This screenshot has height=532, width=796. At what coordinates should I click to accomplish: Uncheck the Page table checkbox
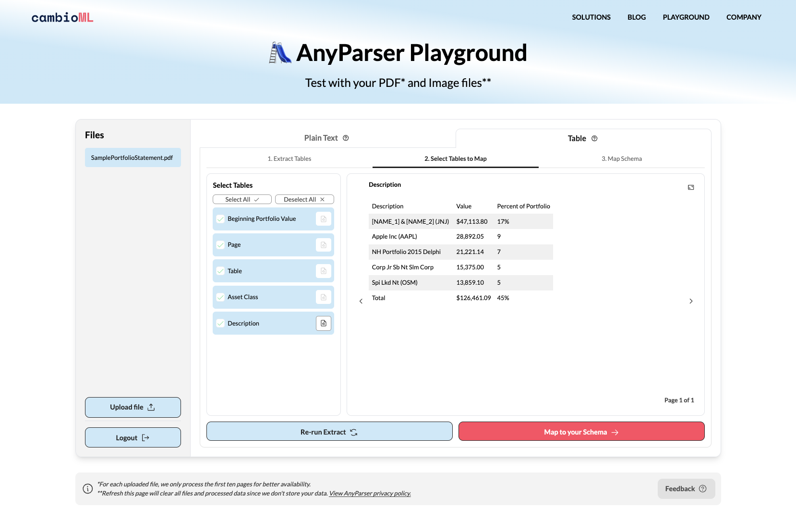point(220,245)
